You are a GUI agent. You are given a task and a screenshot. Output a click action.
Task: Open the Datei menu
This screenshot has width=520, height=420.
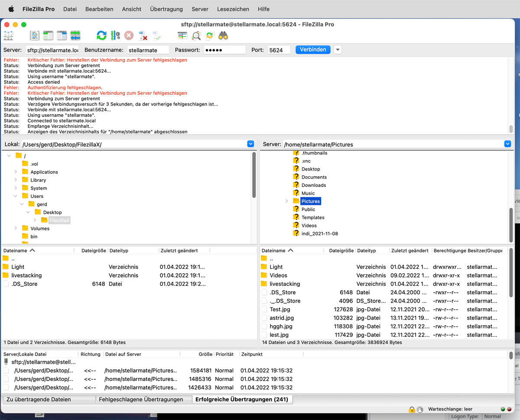coord(70,9)
